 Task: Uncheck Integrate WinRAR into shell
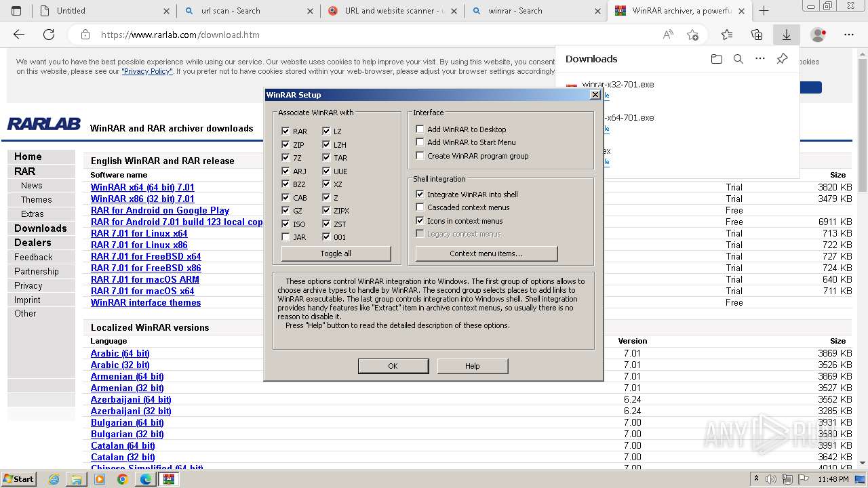(x=420, y=194)
